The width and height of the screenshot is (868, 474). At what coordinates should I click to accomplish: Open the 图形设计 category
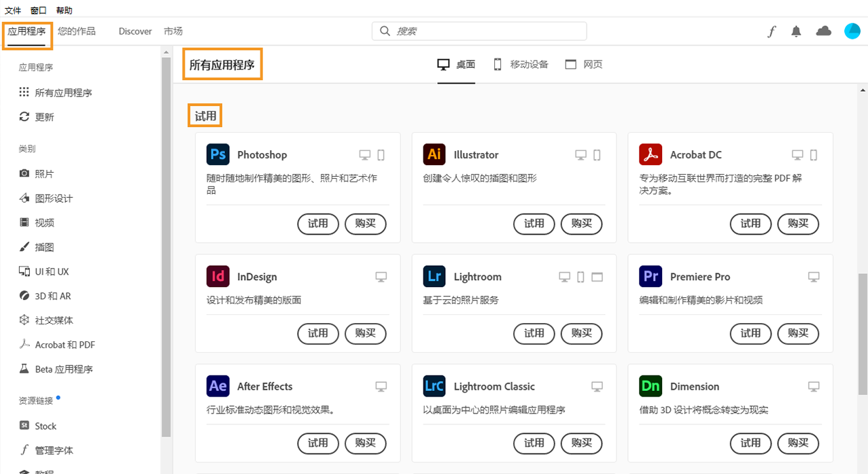click(x=46, y=198)
